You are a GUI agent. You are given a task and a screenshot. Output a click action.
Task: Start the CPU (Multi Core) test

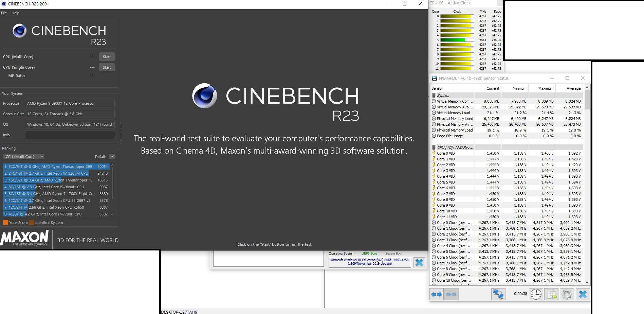pos(107,57)
